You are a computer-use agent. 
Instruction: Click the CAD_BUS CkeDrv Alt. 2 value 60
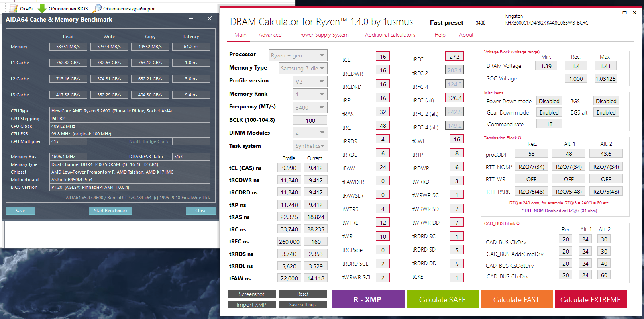point(604,275)
